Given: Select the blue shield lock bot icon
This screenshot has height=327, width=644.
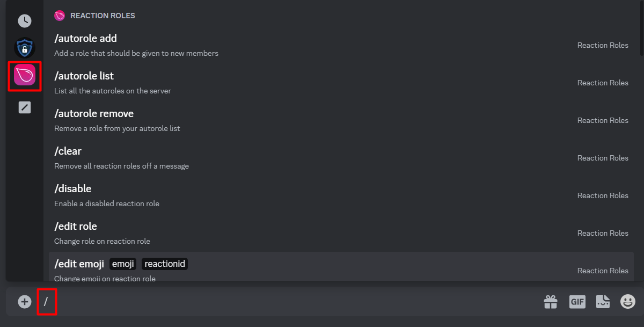Looking at the screenshot, I should [25, 48].
